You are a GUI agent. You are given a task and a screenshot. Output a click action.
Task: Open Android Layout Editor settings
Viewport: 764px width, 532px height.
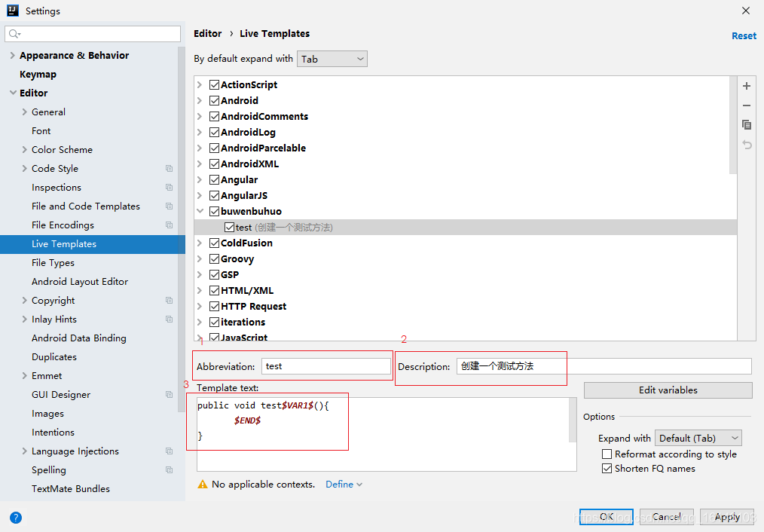click(80, 282)
